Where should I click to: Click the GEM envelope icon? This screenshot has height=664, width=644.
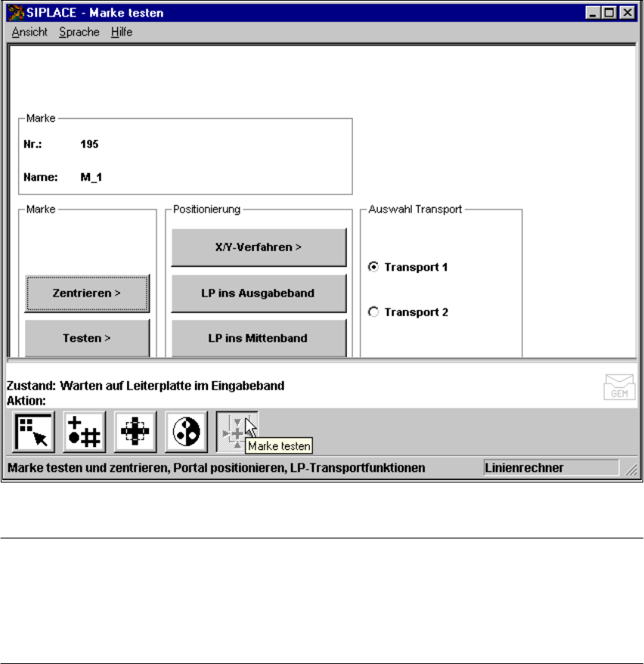(x=619, y=386)
